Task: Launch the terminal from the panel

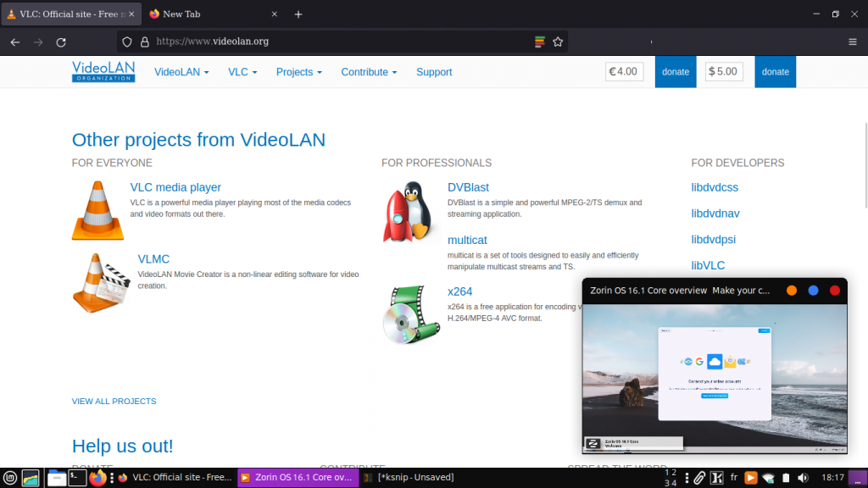Action: click(x=77, y=478)
